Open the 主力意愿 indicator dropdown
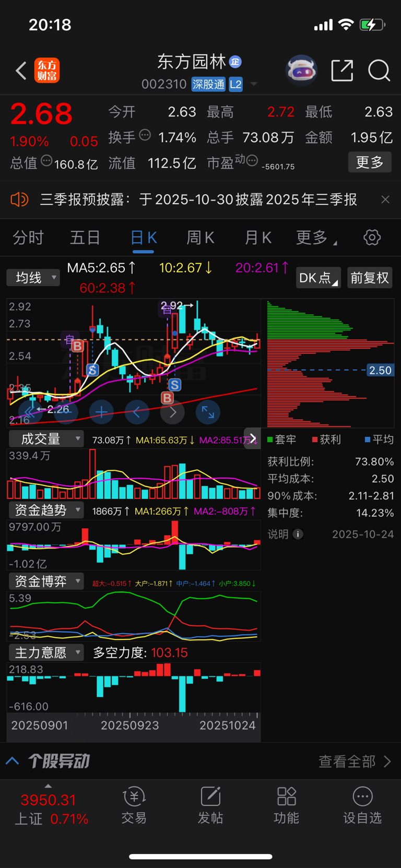 tap(46, 652)
